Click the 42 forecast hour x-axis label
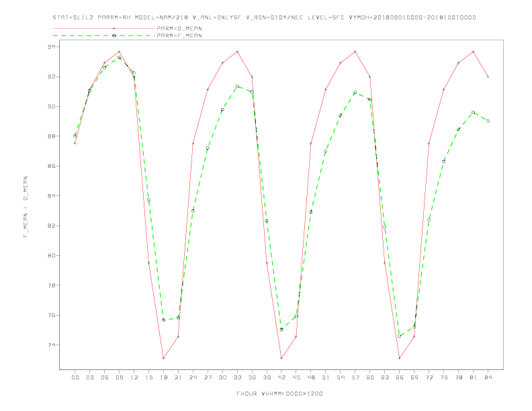Viewport: 532px width, 411px height. click(281, 377)
